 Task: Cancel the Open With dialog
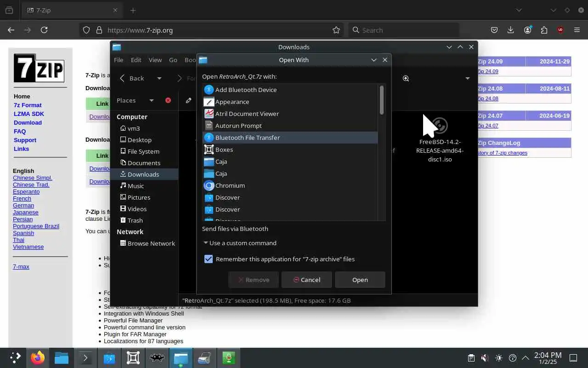[x=306, y=280]
